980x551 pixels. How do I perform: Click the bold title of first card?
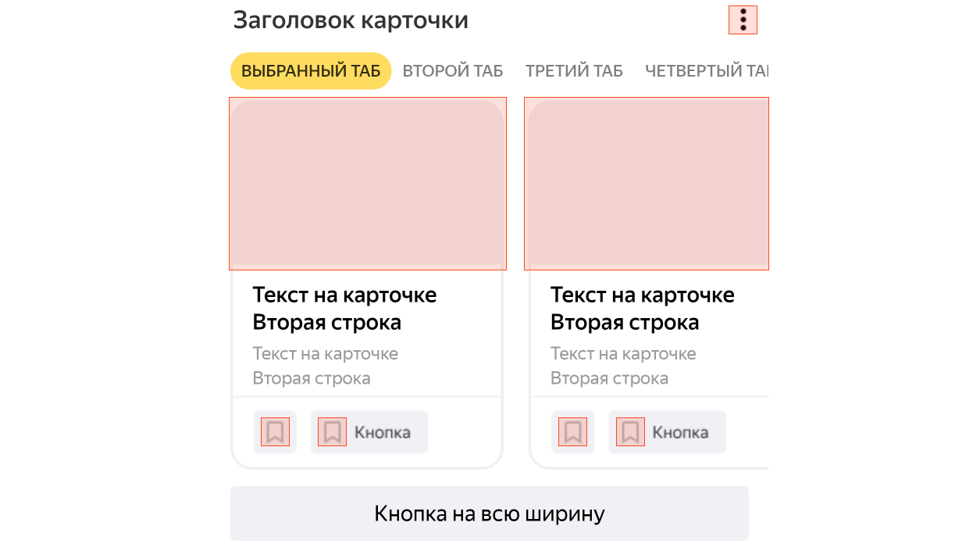click(x=344, y=308)
